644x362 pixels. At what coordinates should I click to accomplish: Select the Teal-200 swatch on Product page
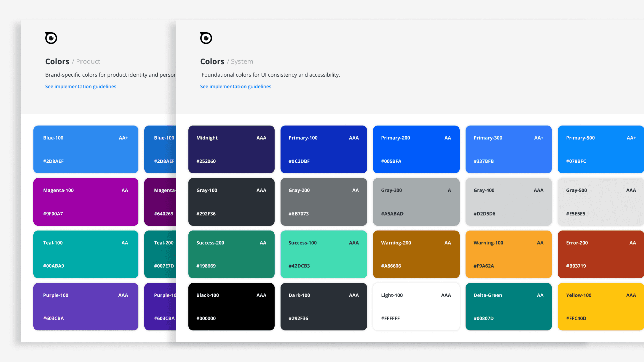[x=160, y=254]
